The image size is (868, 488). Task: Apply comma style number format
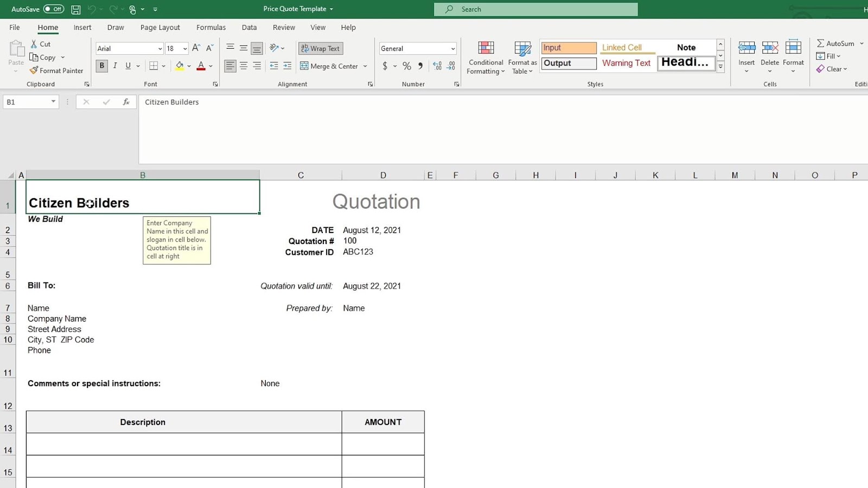(x=420, y=66)
